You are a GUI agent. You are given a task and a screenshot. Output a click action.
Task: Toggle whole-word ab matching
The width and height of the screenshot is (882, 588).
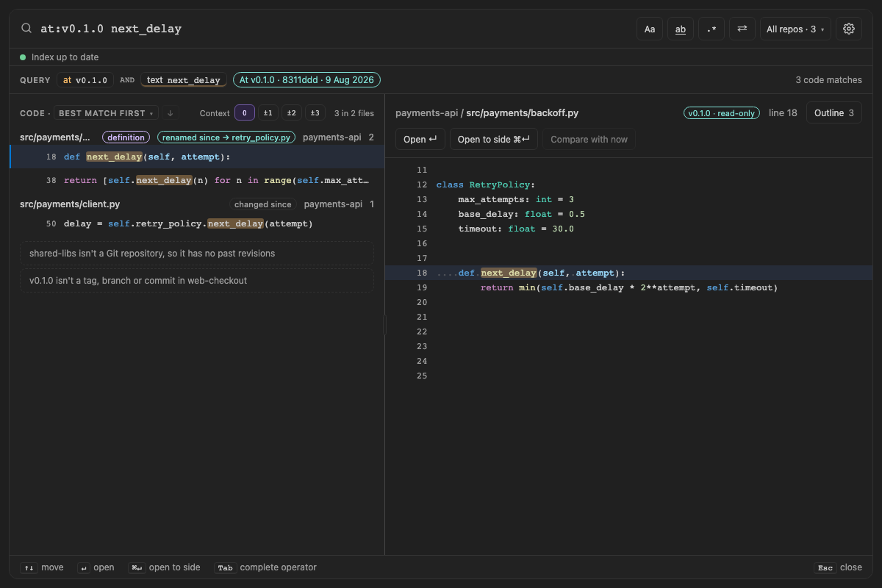[681, 29]
